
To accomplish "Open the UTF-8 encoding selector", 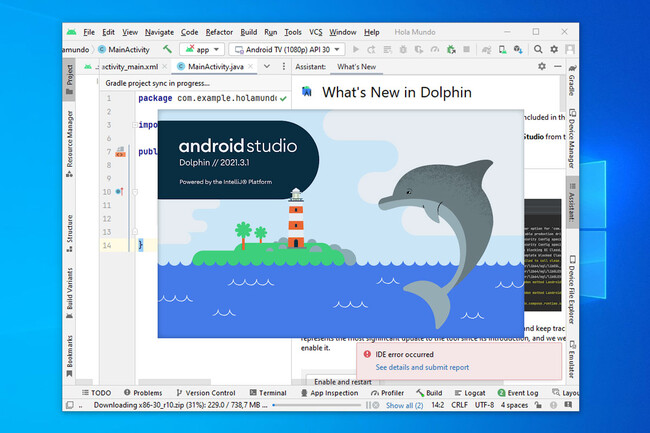I will click(484, 405).
